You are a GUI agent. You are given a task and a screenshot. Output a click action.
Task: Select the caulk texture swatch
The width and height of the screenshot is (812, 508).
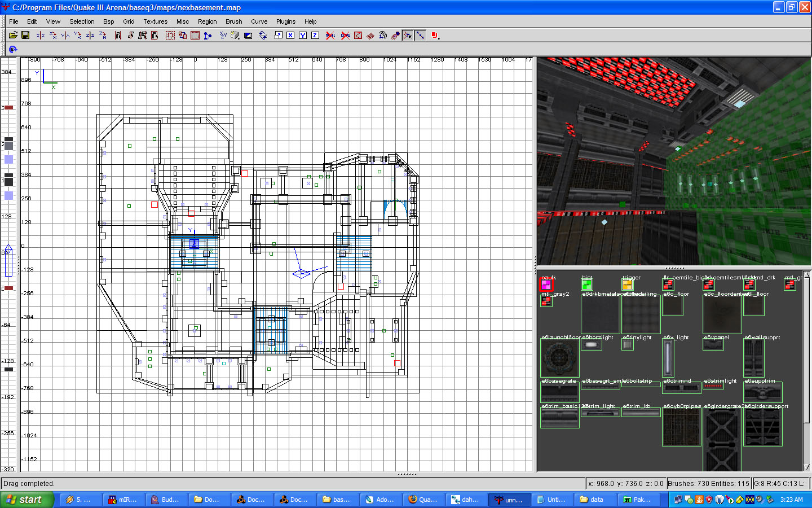546,285
